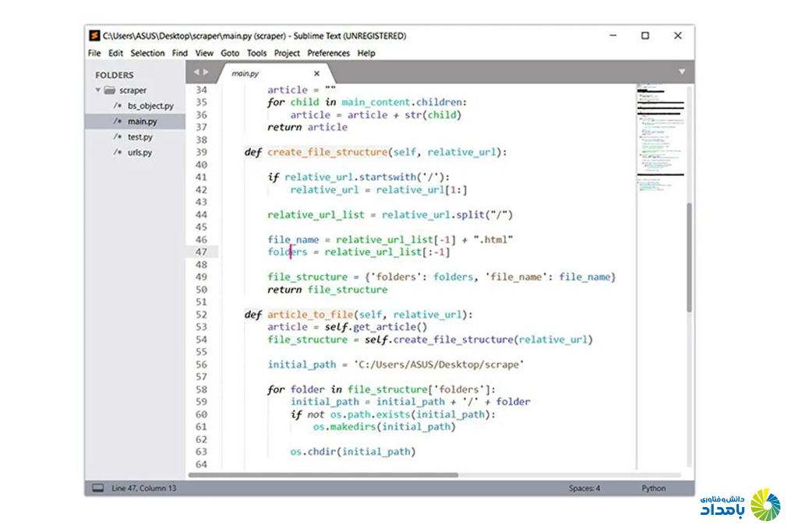Viewport: 798px width, 532px height.
Task: Click line number 52 in gutter
Action: (202, 315)
